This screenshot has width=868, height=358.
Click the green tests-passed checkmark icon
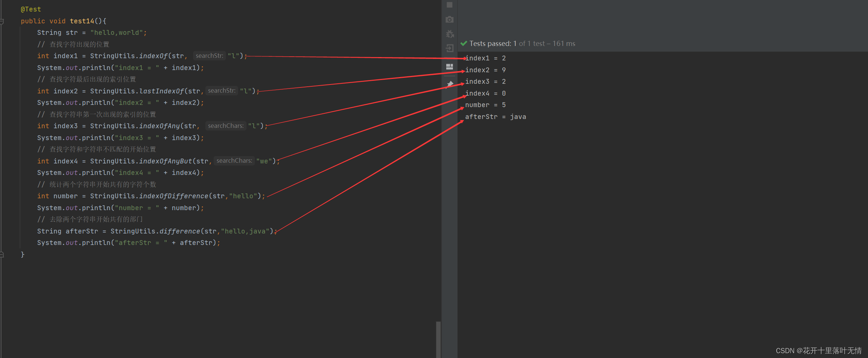464,43
